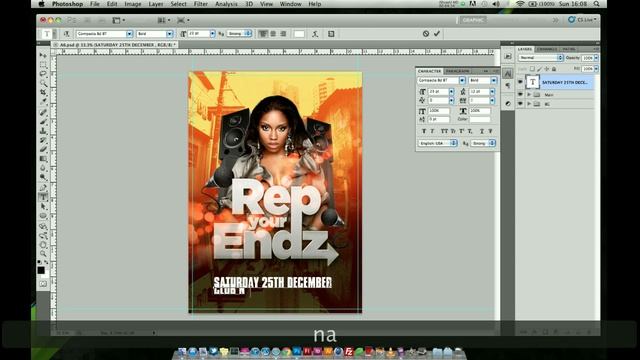Select the Clone Stamp tool

[x=43, y=131]
